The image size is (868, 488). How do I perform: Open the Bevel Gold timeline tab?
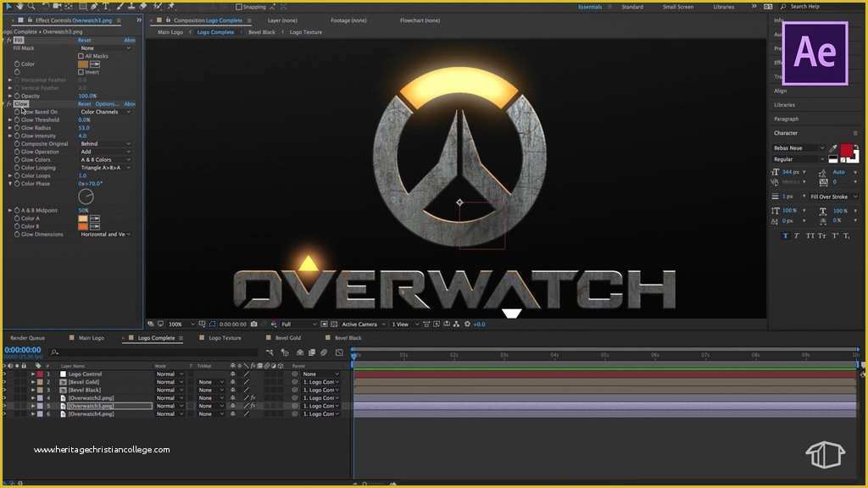pos(288,338)
